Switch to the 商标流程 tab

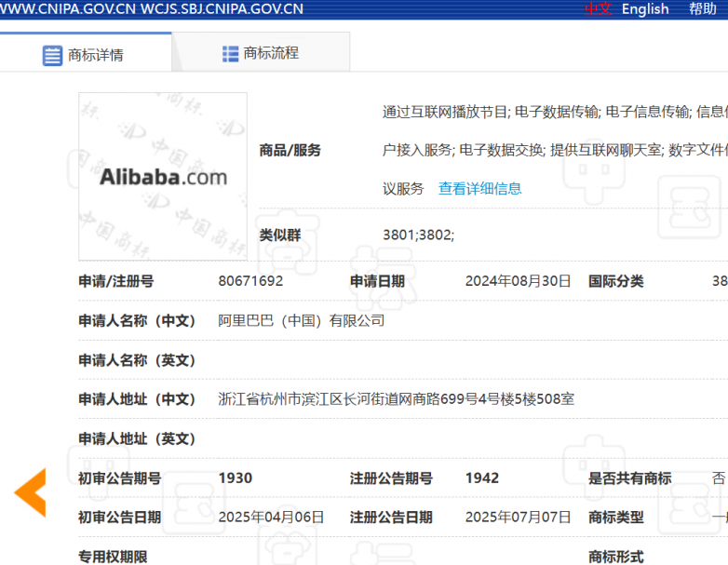[261, 53]
